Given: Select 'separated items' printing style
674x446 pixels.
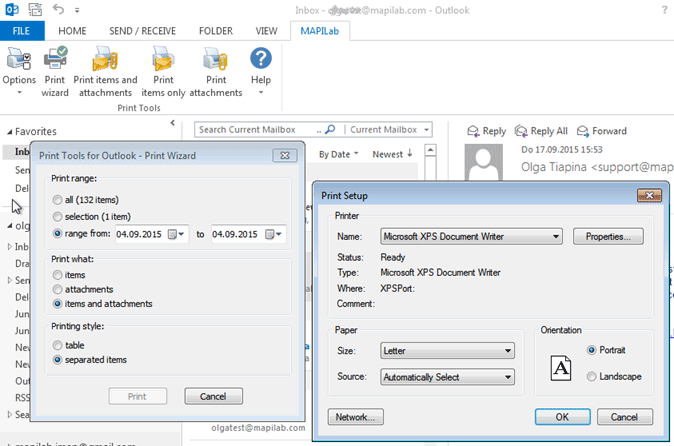Looking at the screenshot, I should pyautogui.click(x=89, y=360).
